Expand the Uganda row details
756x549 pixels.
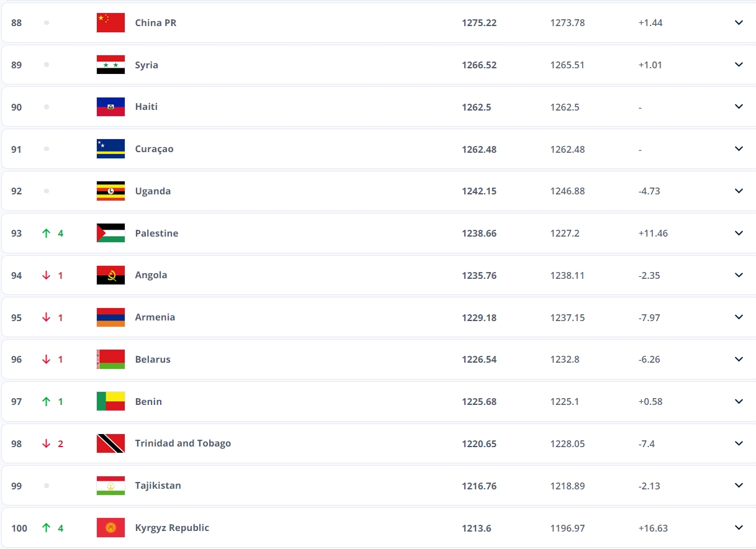(x=739, y=191)
